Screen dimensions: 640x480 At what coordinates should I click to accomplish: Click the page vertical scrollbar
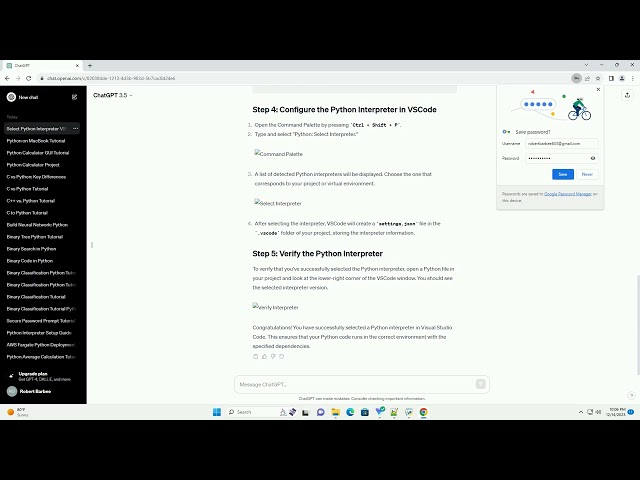pos(638,324)
